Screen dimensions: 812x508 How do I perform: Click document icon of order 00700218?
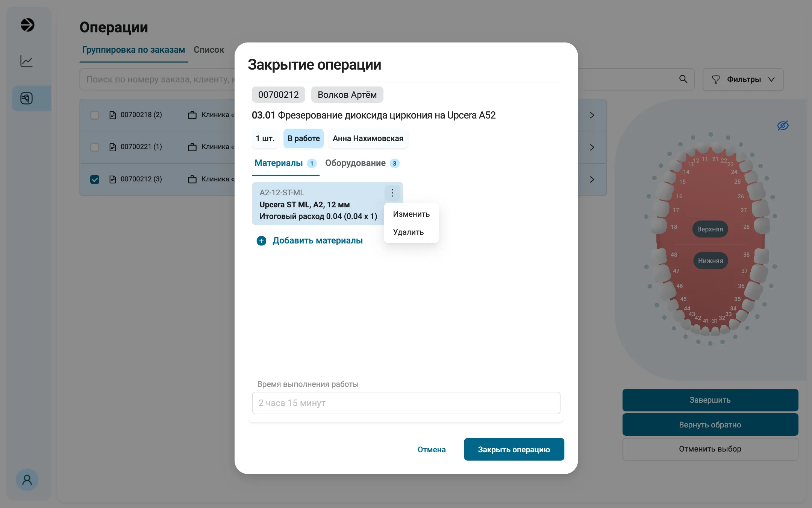(112, 115)
